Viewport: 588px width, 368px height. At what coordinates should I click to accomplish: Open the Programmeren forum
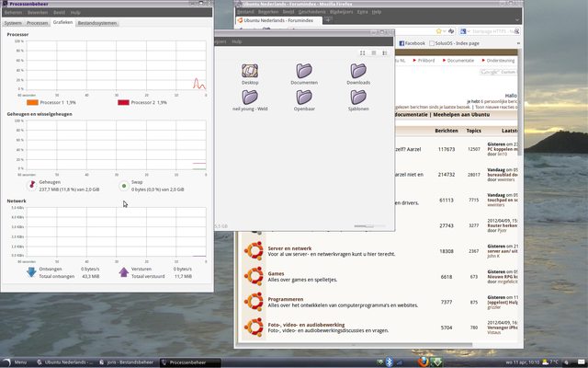[286, 299]
